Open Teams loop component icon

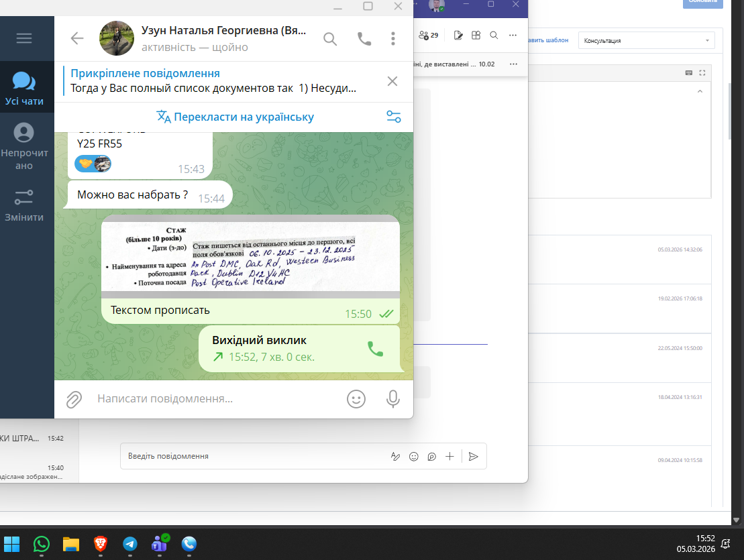[432, 457]
